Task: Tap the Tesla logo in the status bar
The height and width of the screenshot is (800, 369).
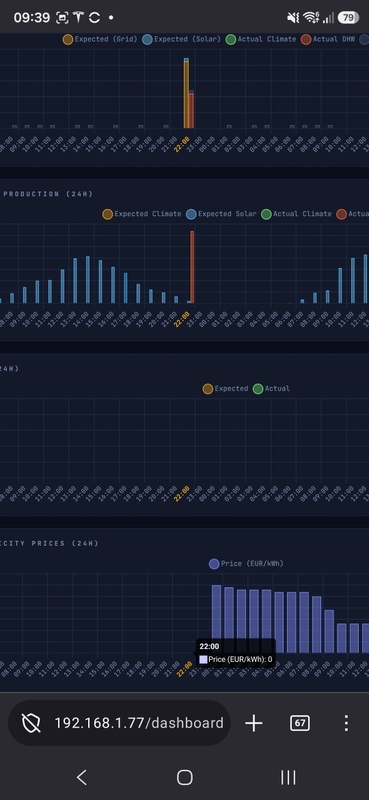Action: point(78,18)
